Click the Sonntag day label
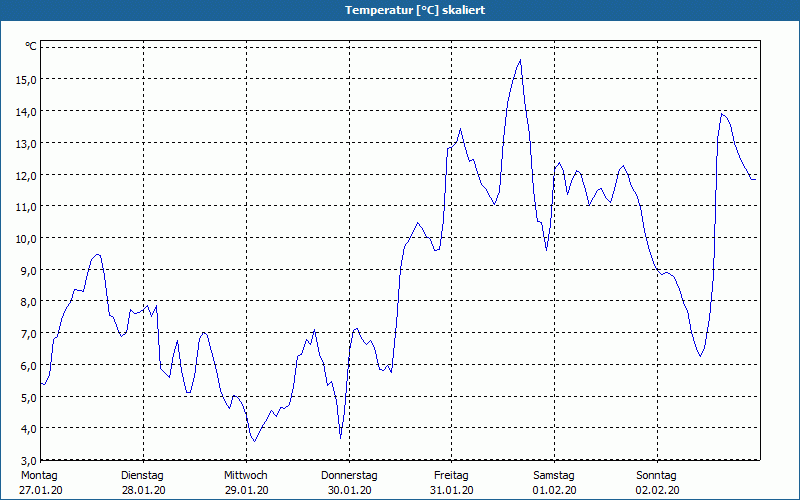800x500 pixels. 657,475
